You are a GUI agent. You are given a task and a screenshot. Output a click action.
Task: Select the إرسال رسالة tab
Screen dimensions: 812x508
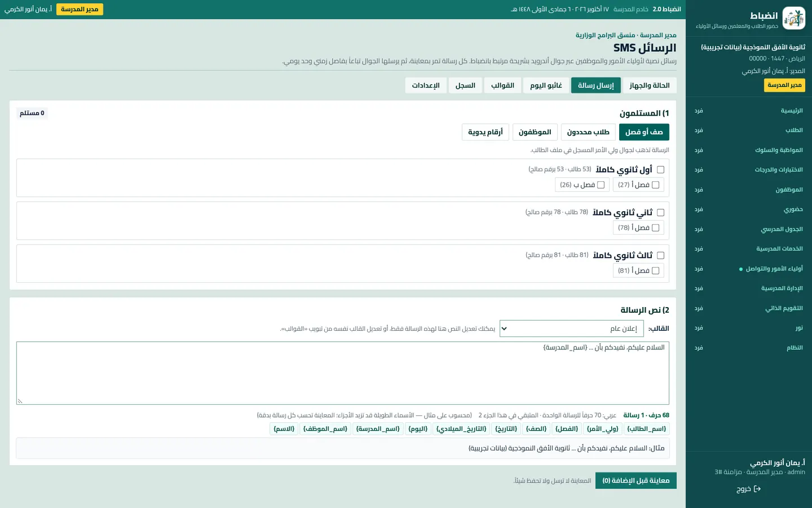click(x=595, y=85)
